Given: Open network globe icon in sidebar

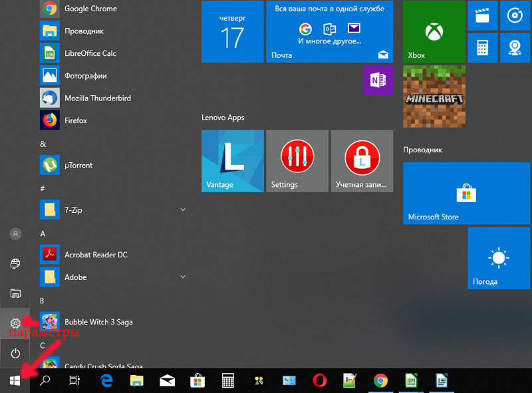Looking at the screenshot, I should [x=15, y=264].
